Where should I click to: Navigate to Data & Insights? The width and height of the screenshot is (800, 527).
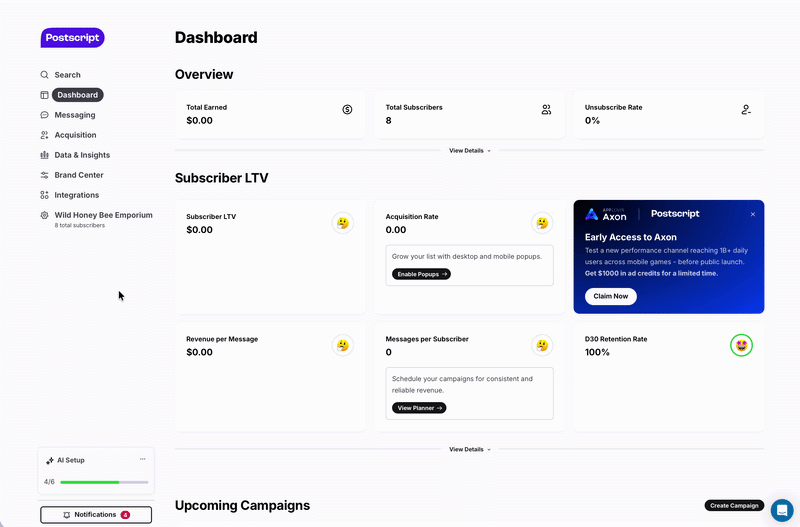click(82, 155)
